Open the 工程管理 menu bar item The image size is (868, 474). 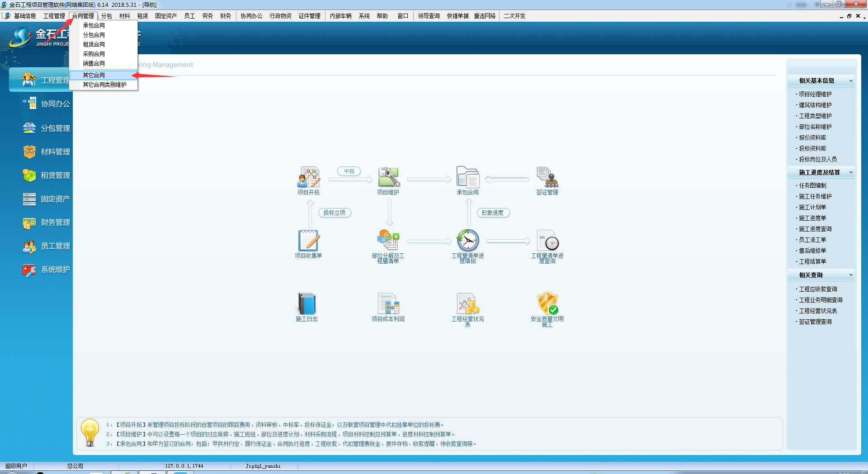pos(54,16)
